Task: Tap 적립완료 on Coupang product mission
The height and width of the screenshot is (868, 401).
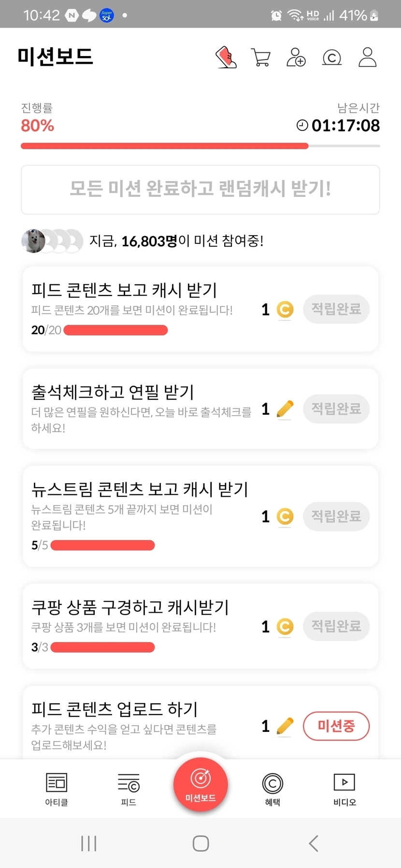Action: 336,626
